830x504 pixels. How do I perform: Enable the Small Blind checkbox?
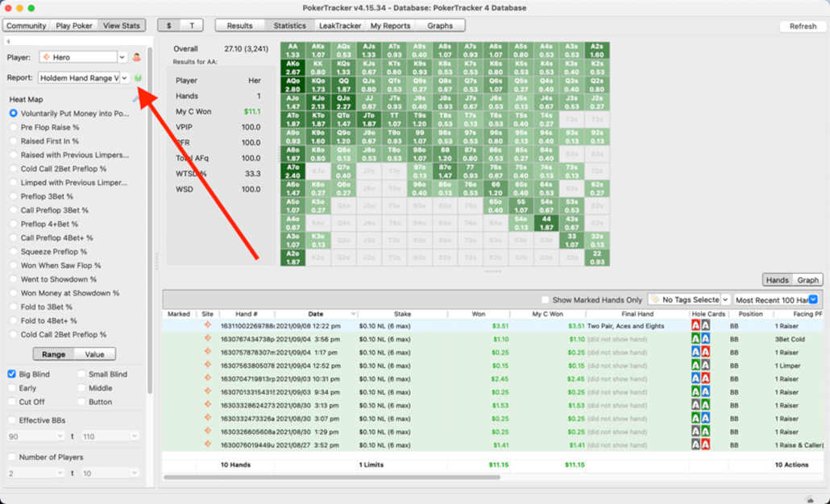pos(81,374)
